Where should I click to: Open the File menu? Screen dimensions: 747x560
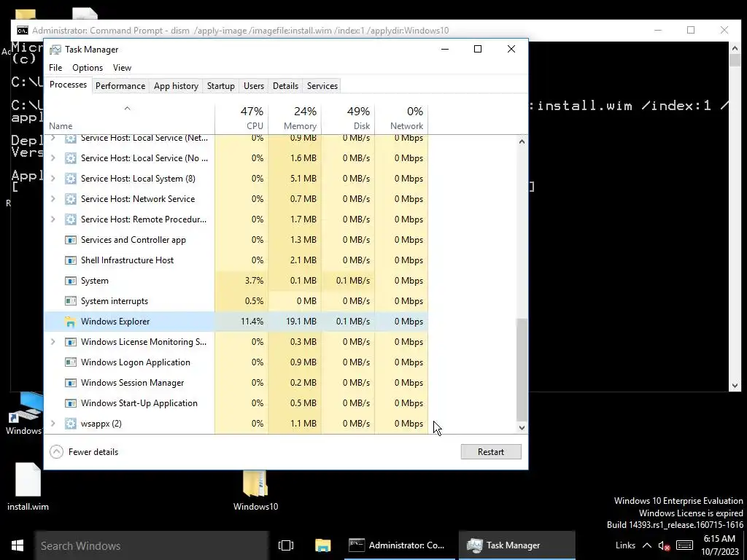[x=55, y=68]
